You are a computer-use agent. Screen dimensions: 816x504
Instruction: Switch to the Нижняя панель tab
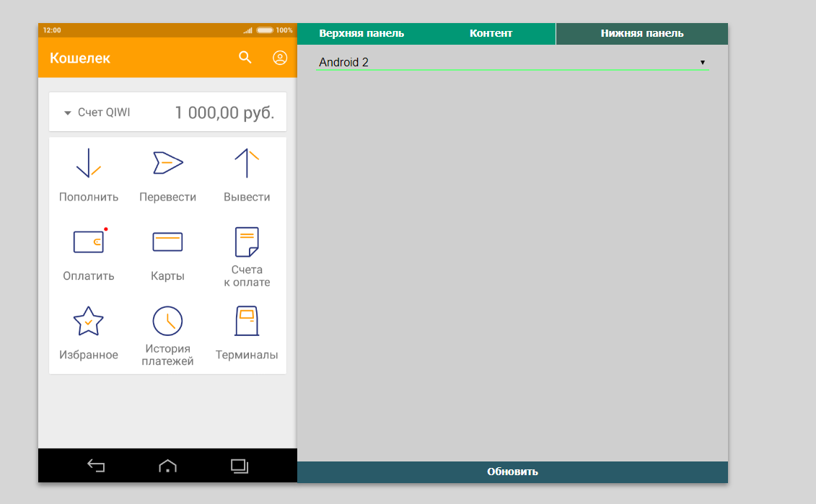(641, 34)
